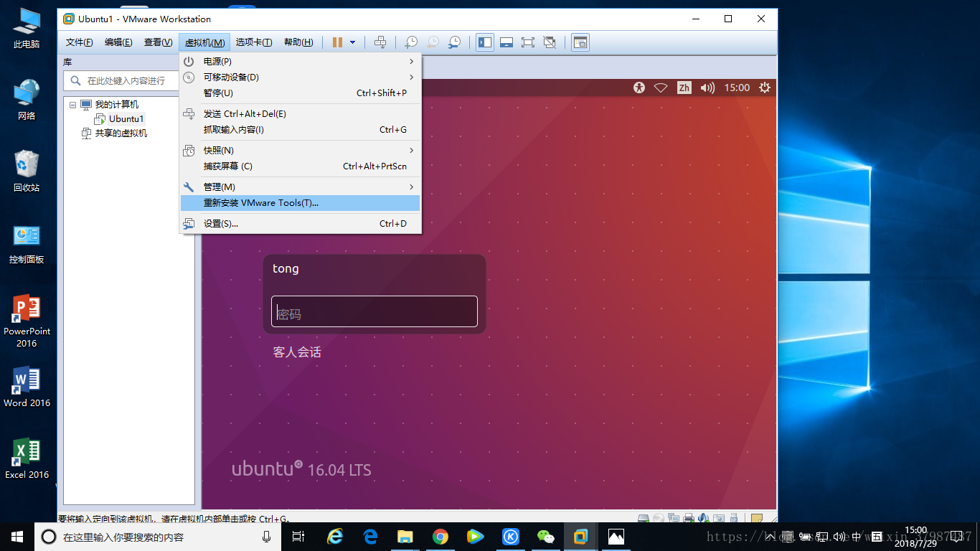The height and width of the screenshot is (551, 980).
Task: Open the 帮助(H) menu
Action: pyautogui.click(x=298, y=42)
